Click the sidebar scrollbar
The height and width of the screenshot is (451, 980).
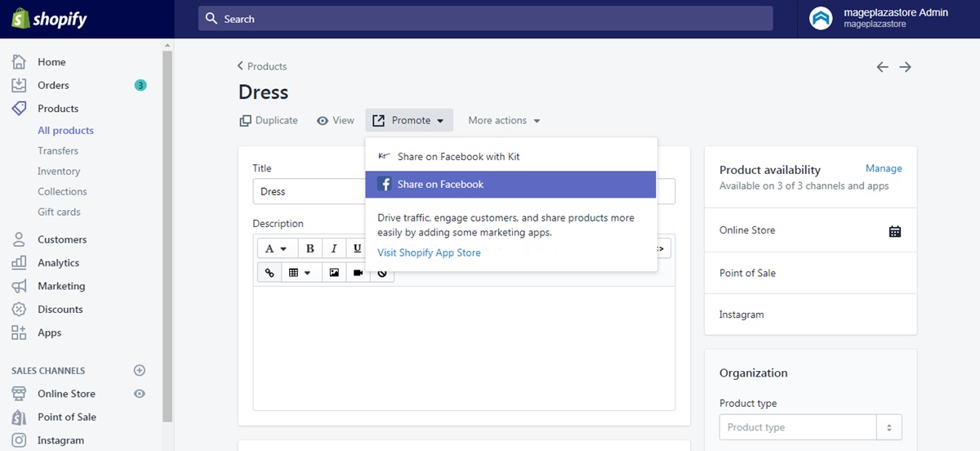(167, 235)
